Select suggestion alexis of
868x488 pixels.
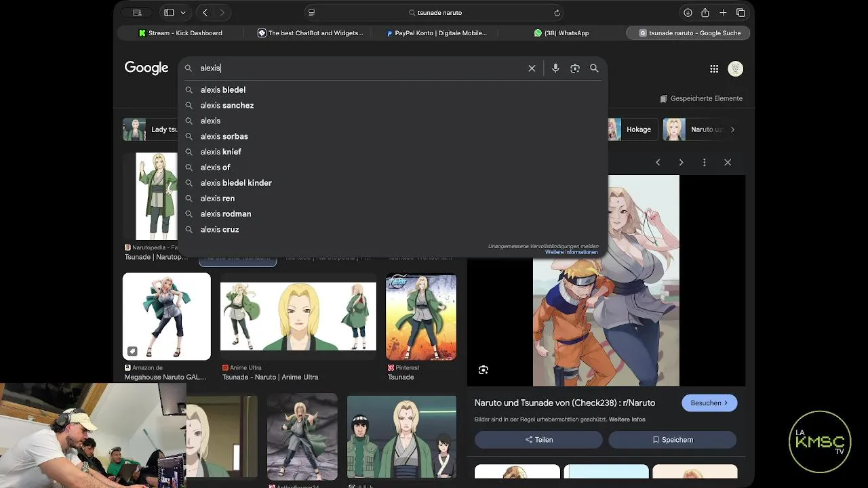tap(393, 167)
